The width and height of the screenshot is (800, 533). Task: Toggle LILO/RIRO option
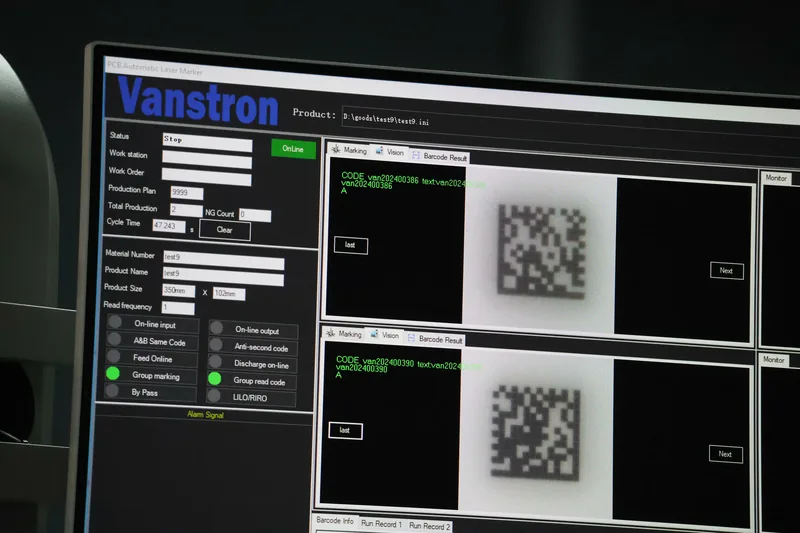[x=252, y=397]
